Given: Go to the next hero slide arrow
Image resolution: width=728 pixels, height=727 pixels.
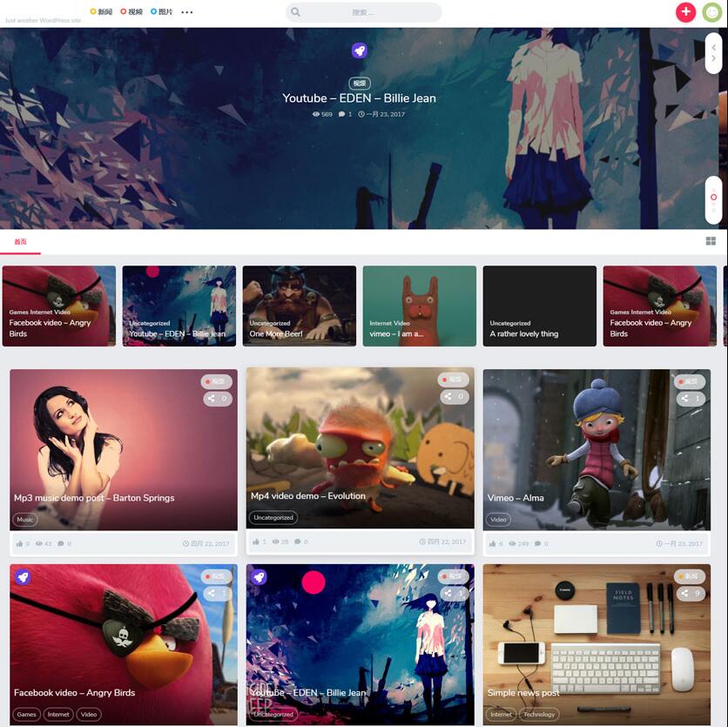Looking at the screenshot, I should coord(713,58).
